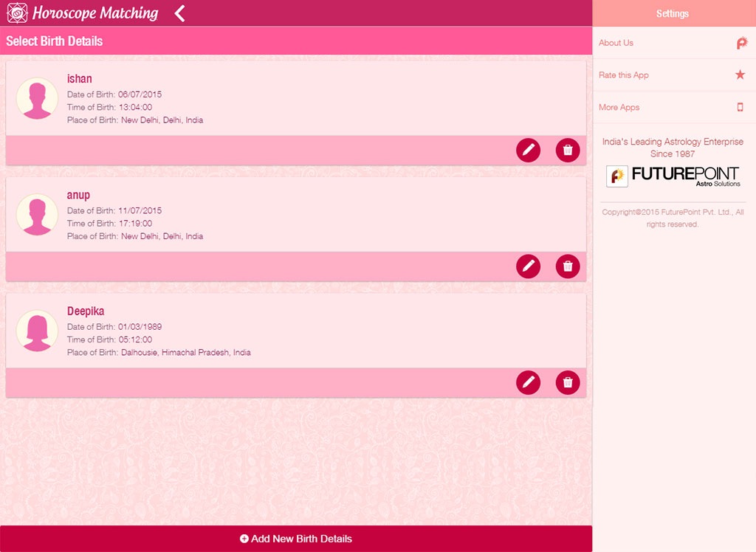Delete Deepika's birth record
Viewport: 756px width, 552px height.
(x=568, y=382)
